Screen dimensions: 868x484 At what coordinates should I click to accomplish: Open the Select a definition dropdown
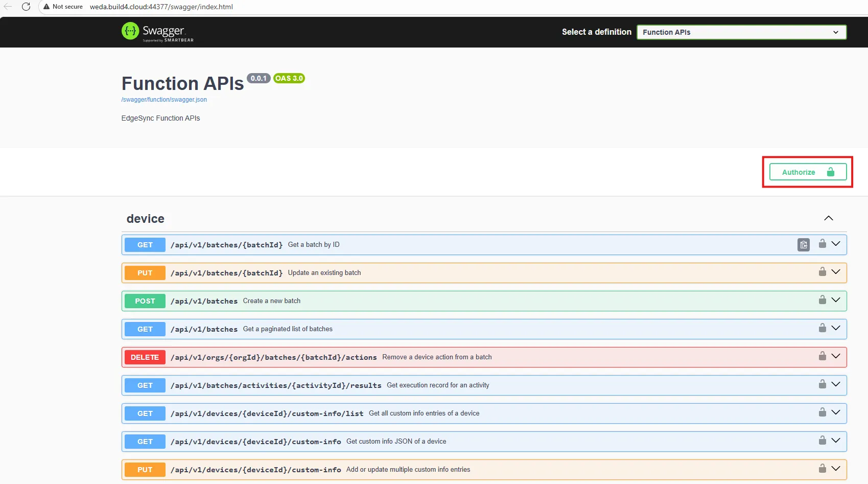pos(741,32)
